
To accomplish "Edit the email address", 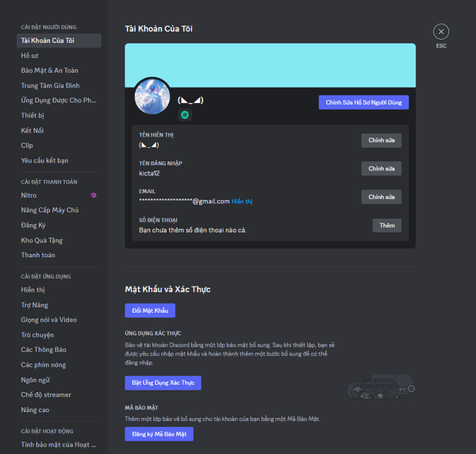I will (381, 197).
